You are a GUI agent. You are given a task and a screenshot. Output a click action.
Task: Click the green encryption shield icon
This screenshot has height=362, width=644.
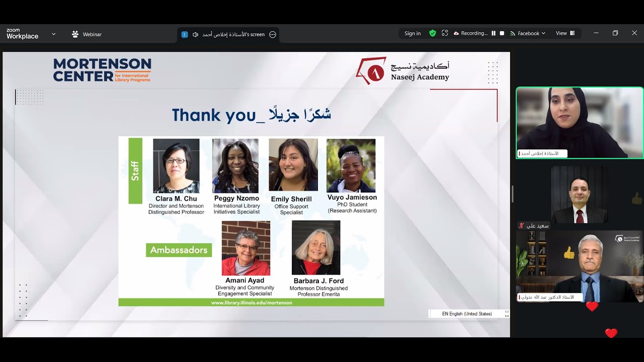(x=433, y=33)
